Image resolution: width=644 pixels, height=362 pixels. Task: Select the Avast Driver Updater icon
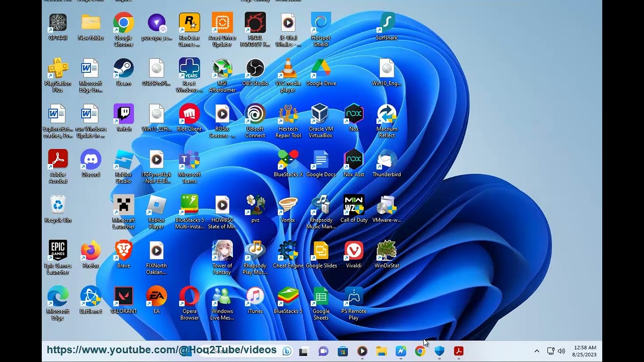pos(222,23)
